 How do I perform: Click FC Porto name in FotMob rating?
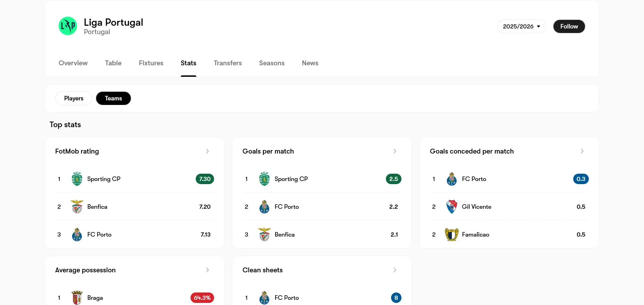99,234
